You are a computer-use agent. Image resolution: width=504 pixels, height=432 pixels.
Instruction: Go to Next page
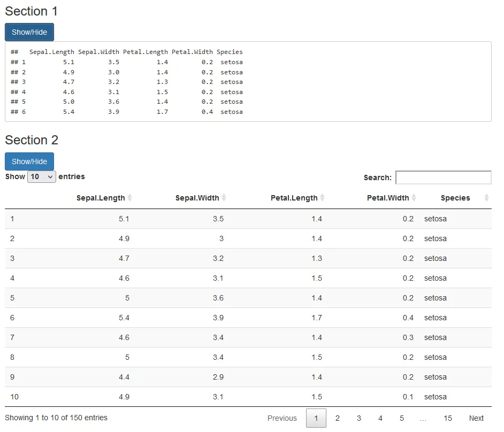[476, 418]
